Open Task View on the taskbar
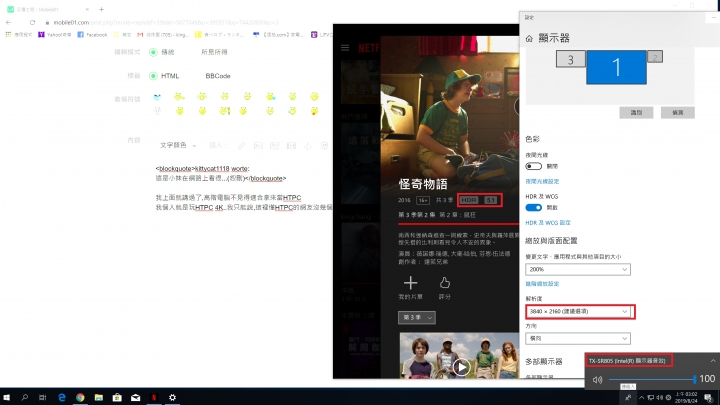The height and width of the screenshot is (405, 720). click(x=42, y=397)
